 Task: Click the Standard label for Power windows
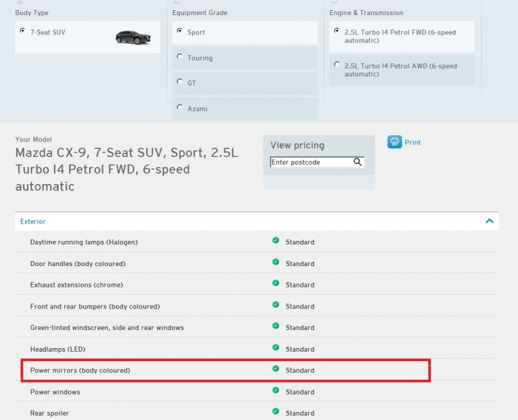point(300,392)
